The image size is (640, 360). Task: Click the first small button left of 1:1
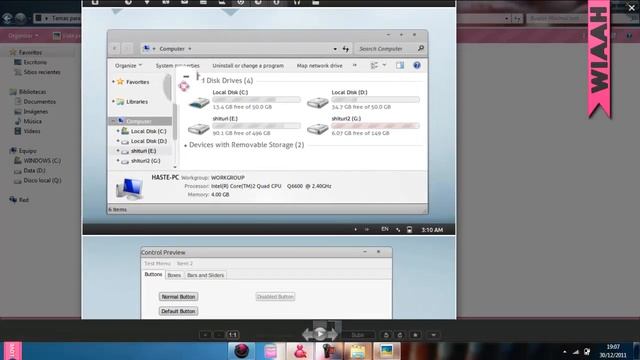tap(205, 335)
